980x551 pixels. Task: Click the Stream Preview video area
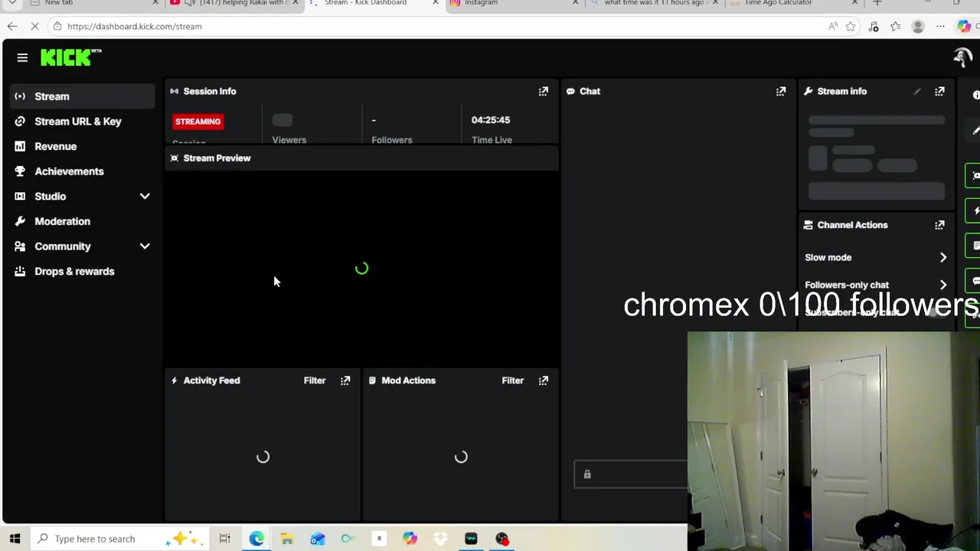point(361,269)
